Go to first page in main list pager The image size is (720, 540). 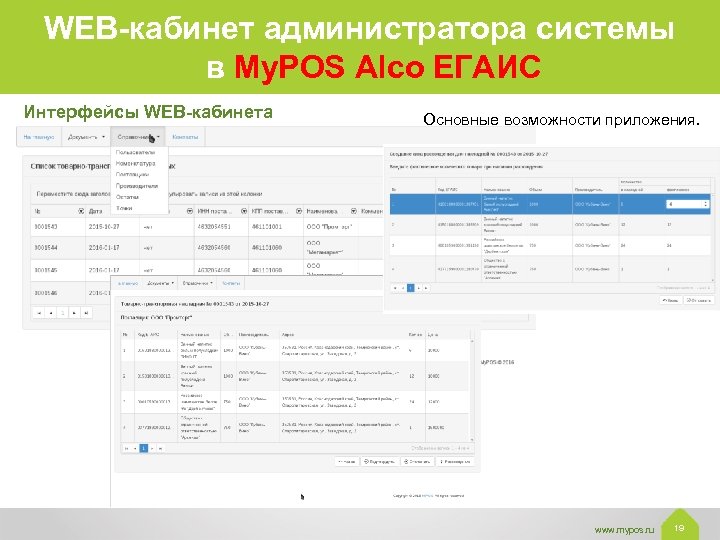(39, 313)
